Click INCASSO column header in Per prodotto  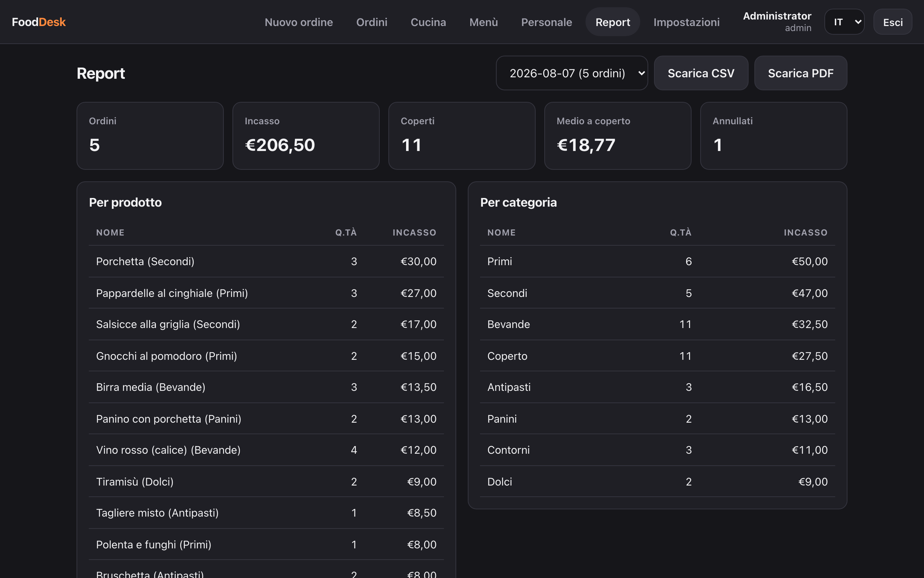pos(414,232)
